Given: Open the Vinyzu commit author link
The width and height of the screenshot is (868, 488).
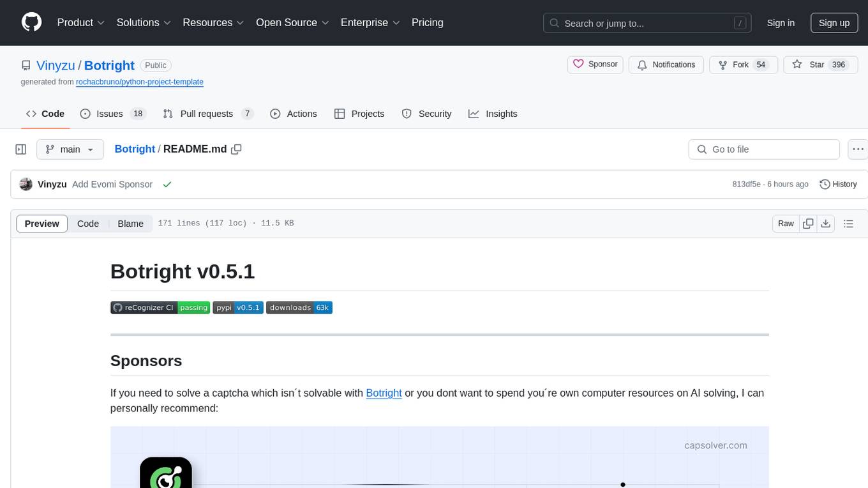Looking at the screenshot, I should (x=52, y=184).
